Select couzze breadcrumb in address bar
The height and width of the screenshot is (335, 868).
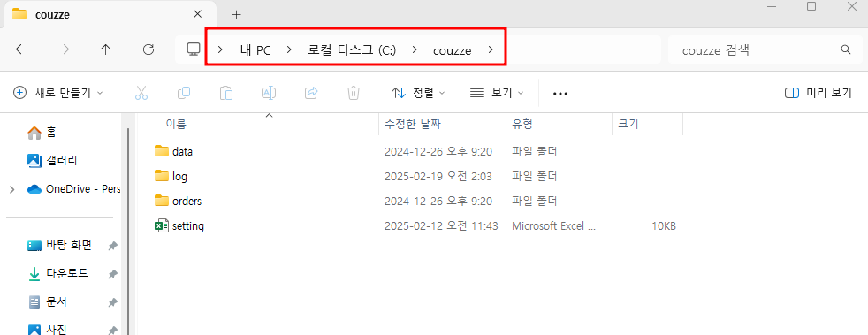tap(453, 50)
